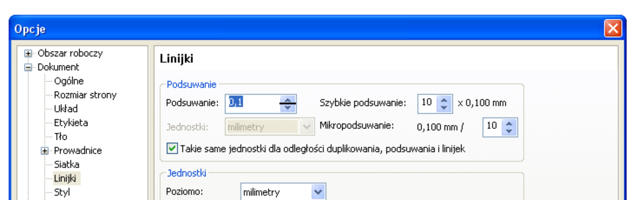Open the Styl settings page

click(62, 192)
